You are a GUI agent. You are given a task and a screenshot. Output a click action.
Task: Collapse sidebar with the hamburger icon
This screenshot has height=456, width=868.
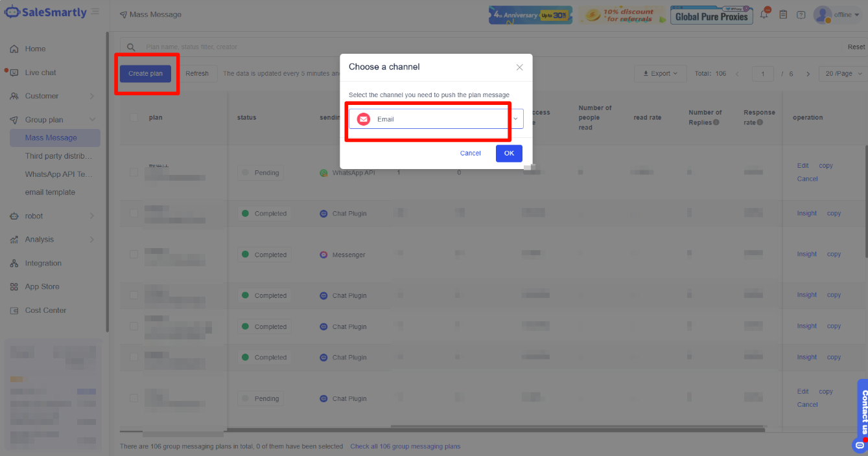(95, 12)
